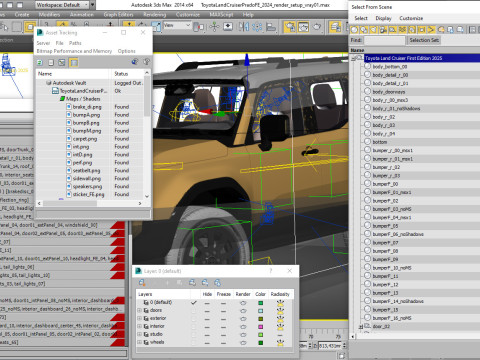The height and width of the screenshot is (360, 480).
Task: Toggle current-layer checkbox for interior layer
Action: tap(194, 327)
